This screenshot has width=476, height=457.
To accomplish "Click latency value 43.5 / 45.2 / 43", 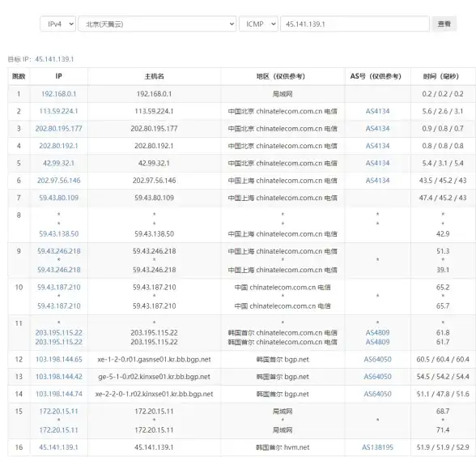I will point(443,181).
